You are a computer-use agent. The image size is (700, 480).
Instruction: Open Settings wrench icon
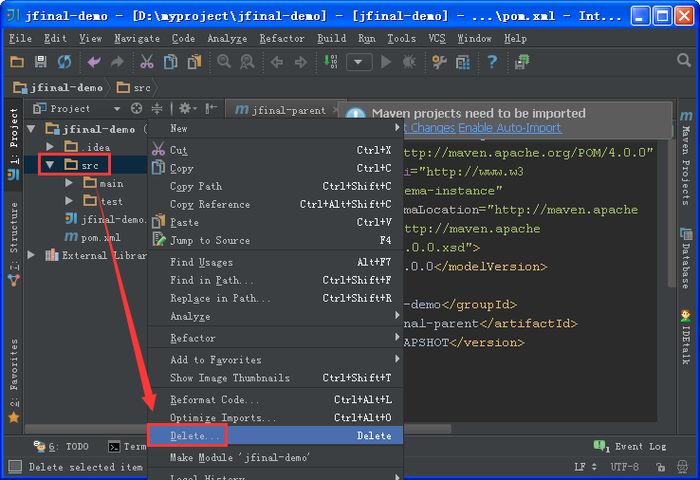coord(439,62)
